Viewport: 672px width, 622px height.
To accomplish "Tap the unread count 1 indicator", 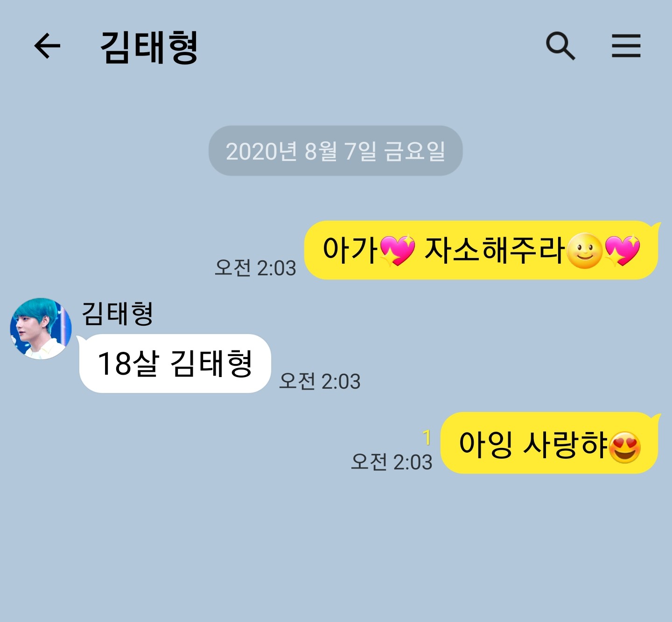I will click(427, 437).
